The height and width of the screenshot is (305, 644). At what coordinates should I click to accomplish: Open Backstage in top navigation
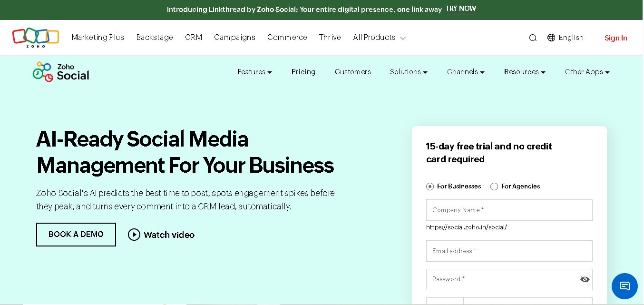click(x=155, y=38)
